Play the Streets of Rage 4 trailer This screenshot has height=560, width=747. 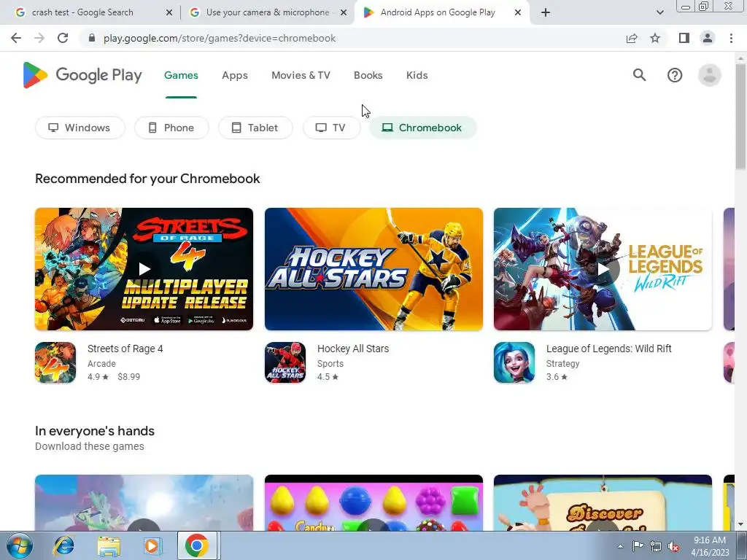coord(144,269)
